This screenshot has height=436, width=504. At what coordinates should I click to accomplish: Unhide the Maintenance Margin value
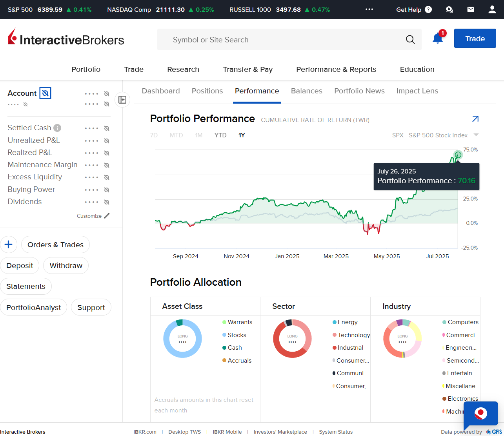click(107, 165)
